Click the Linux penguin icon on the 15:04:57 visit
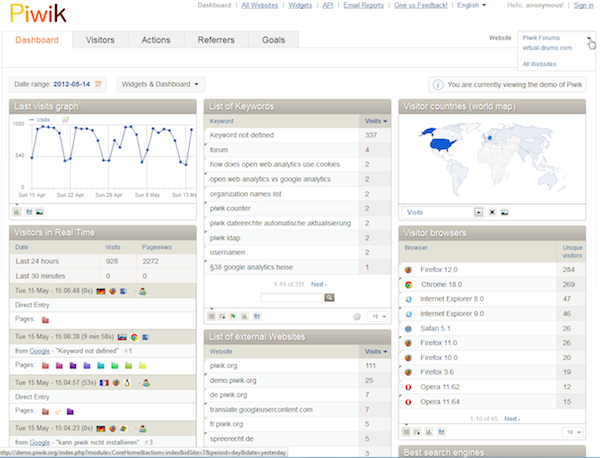This screenshot has height=458, width=600. click(127, 383)
